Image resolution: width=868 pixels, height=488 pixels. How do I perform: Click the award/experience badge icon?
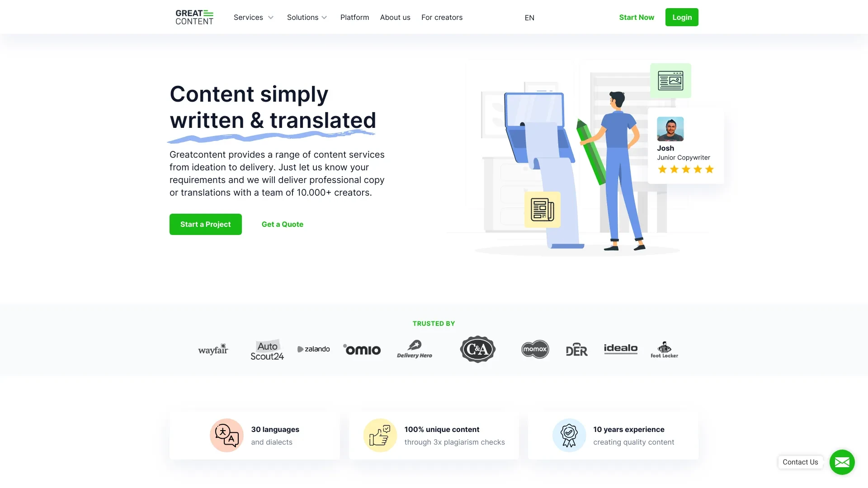[x=568, y=435]
